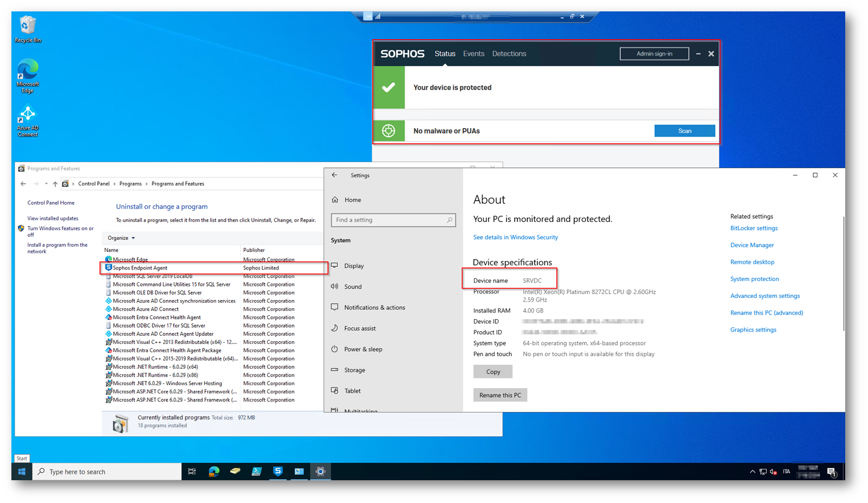
Task: Click Control Panel breadcrumb
Action: click(94, 184)
